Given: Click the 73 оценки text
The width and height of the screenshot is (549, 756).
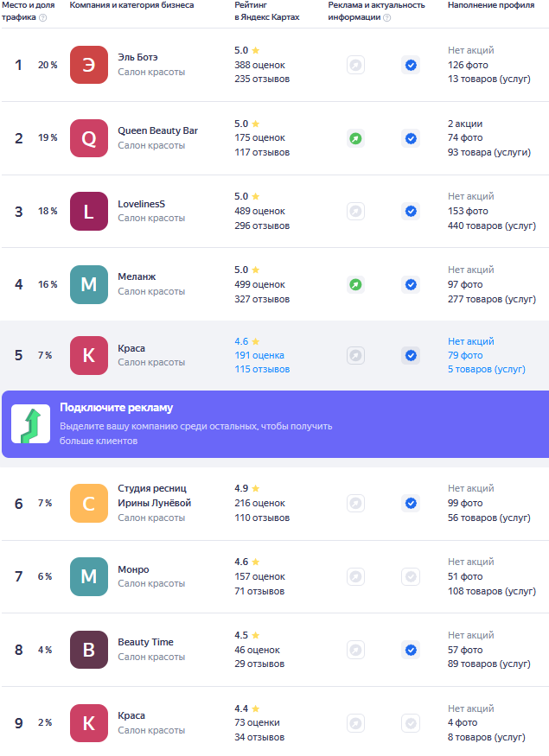Looking at the screenshot, I should click(x=257, y=722).
